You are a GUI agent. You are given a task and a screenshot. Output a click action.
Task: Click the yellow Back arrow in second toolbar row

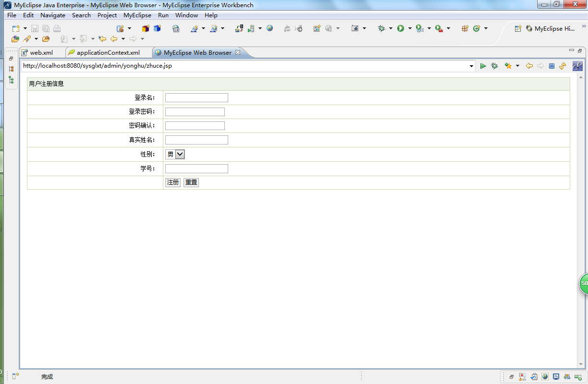pos(114,39)
